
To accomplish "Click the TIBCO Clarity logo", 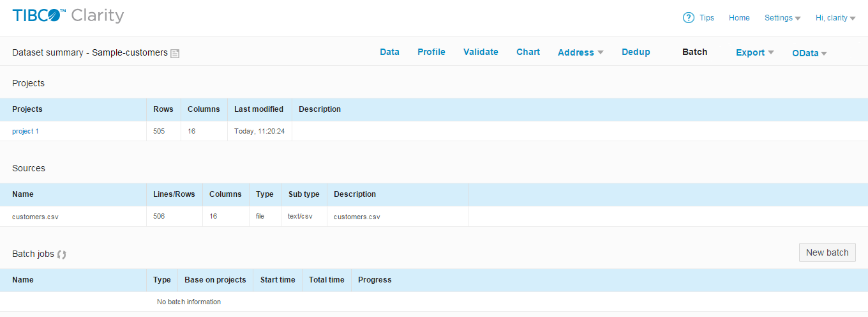I will [x=68, y=17].
